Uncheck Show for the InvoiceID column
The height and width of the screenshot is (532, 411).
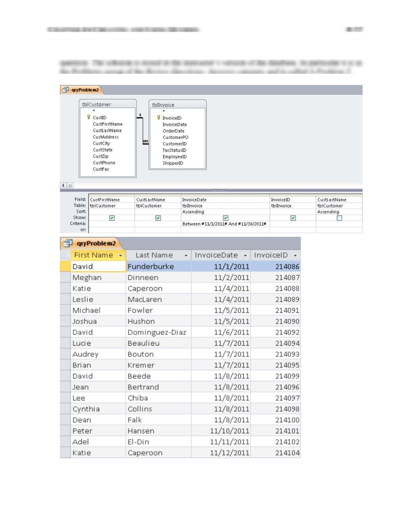(293, 218)
